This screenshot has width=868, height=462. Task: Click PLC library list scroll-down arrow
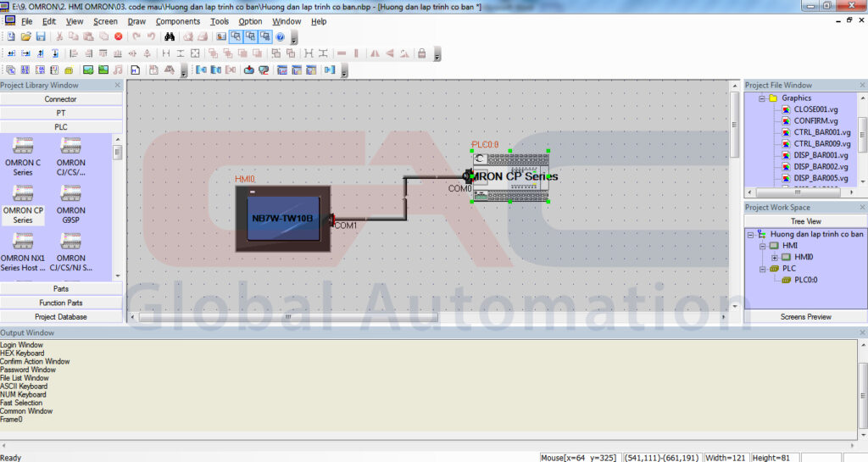click(x=117, y=276)
